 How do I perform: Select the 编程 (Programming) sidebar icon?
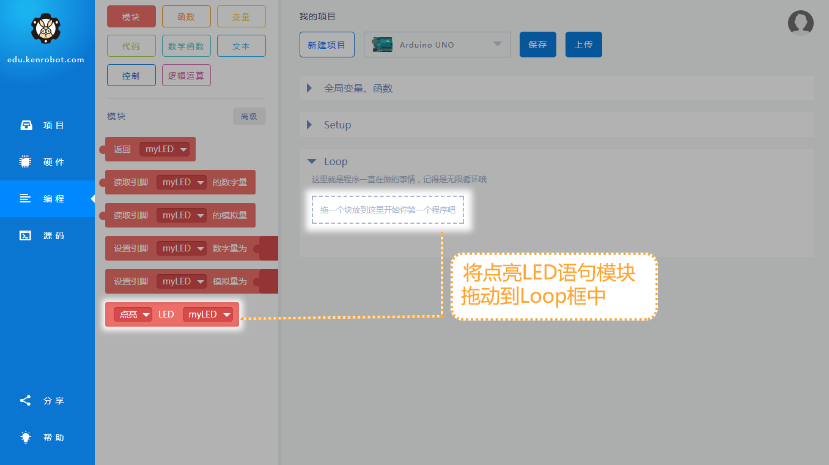click(x=27, y=199)
